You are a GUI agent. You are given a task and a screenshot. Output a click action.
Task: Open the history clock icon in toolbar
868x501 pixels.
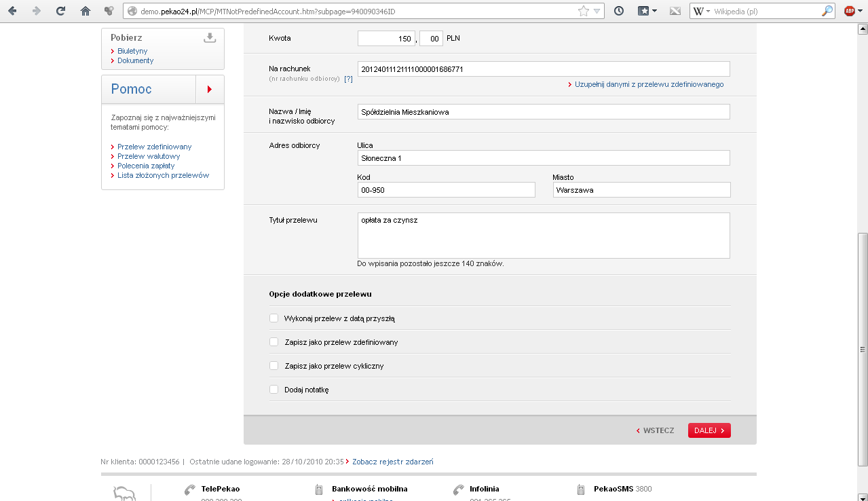pos(619,11)
